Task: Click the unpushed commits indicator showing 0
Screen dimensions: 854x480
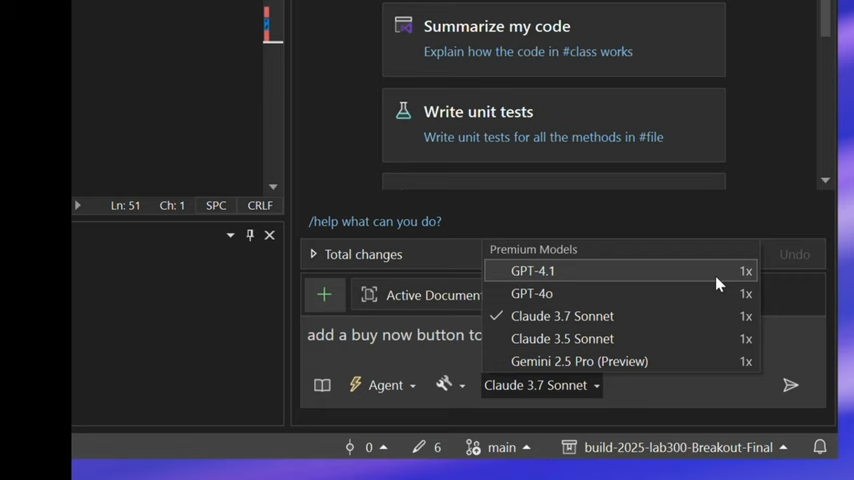Action: click(367, 447)
